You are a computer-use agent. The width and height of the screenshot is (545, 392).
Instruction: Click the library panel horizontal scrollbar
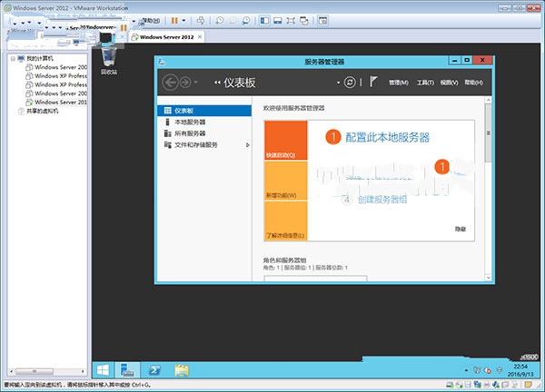[35, 371]
